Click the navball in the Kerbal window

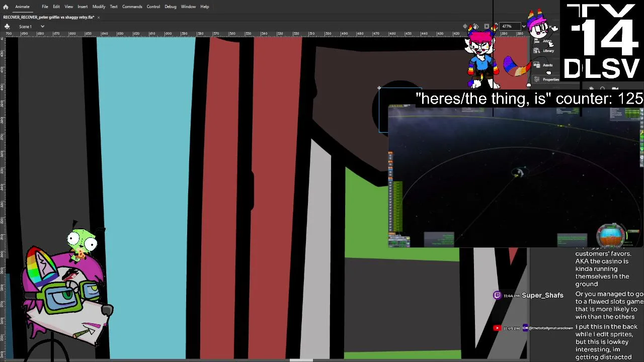(611, 235)
